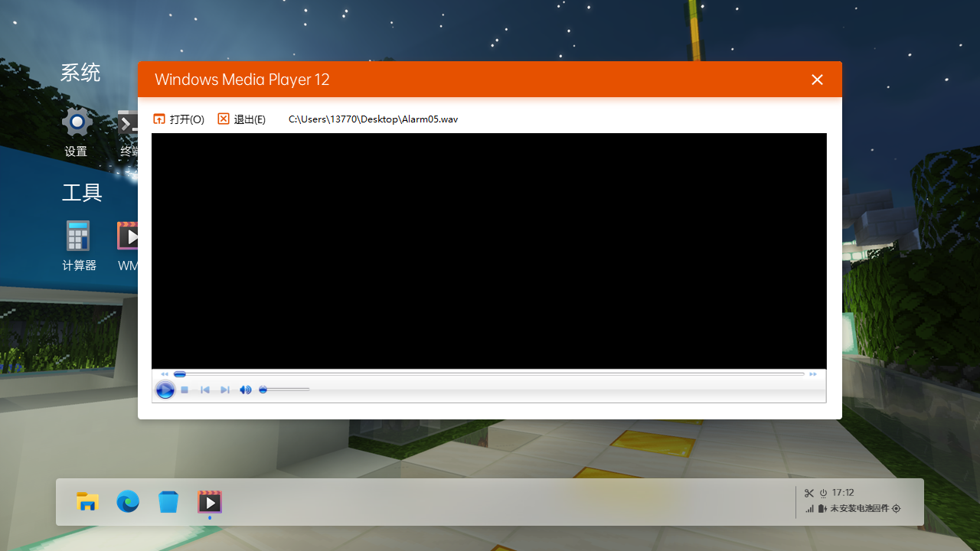Skip to the next track
980x551 pixels.
225,390
